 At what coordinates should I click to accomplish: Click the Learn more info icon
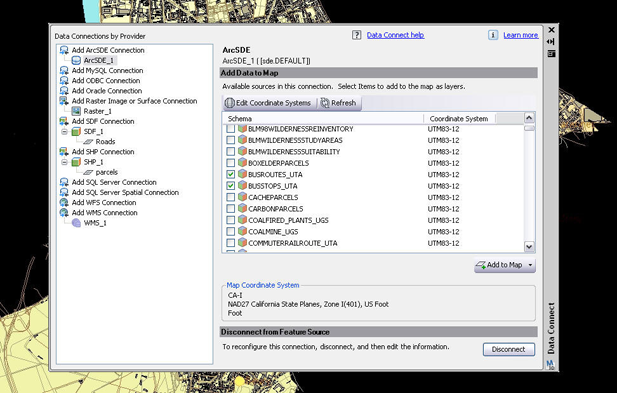tap(493, 35)
